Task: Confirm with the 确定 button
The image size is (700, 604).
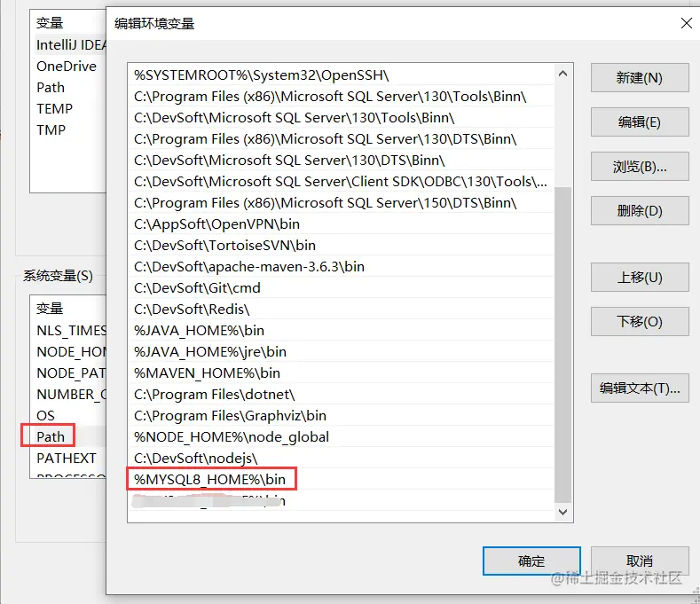Action: [x=531, y=561]
